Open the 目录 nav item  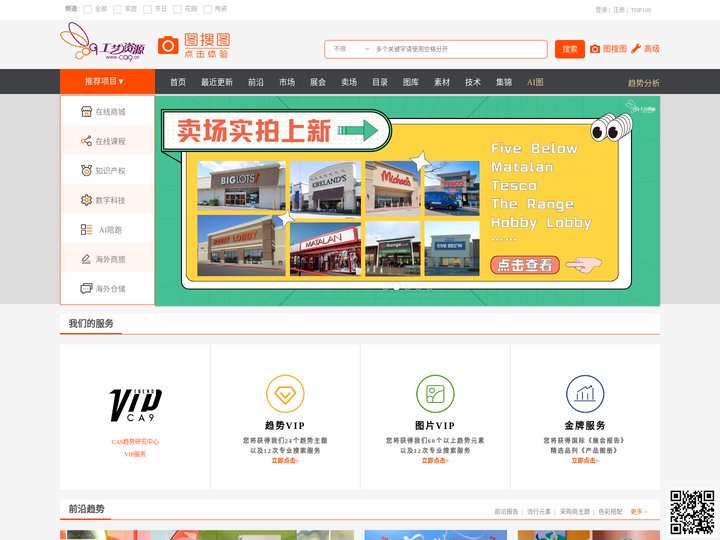click(380, 82)
